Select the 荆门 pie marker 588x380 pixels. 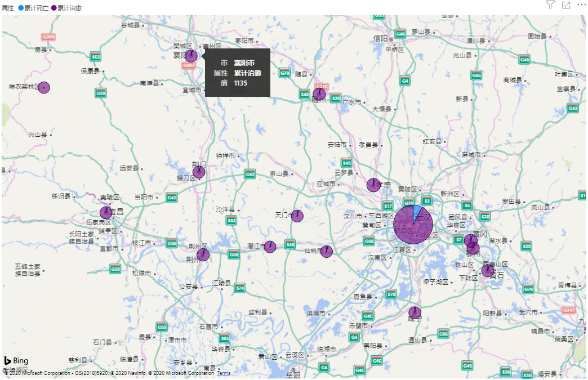pos(199,172)
